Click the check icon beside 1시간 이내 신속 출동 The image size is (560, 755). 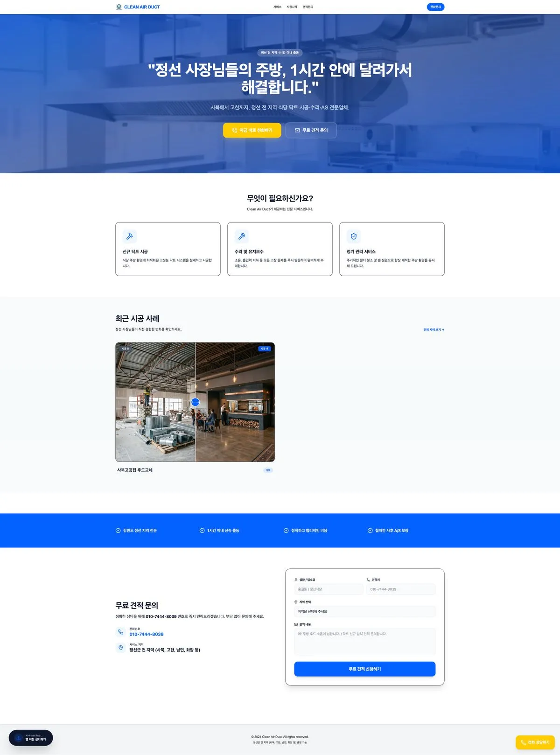pyautogui.click(x=202, y=531)
